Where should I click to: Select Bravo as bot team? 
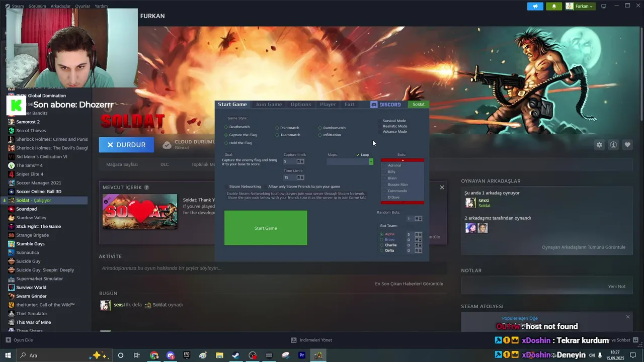[382, 240]
